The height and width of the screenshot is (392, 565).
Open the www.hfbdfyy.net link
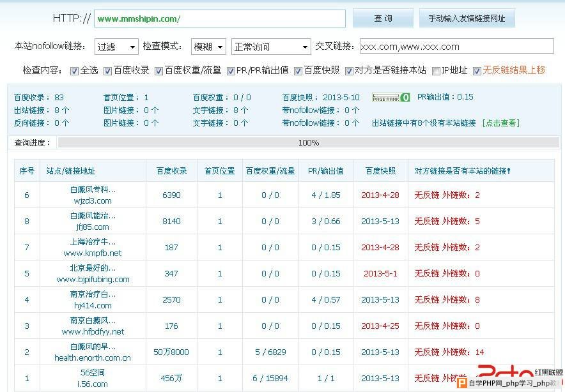click(x=93, y=332)
